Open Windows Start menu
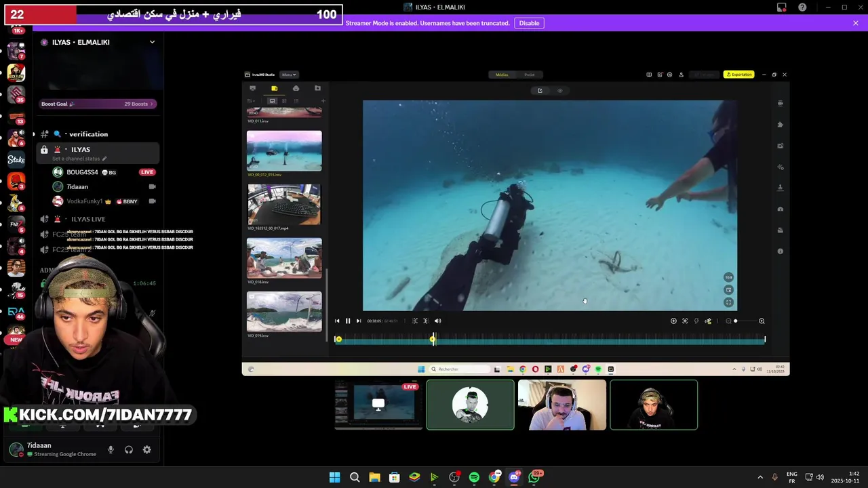This screenshot has height=488, width=868. 334,477
